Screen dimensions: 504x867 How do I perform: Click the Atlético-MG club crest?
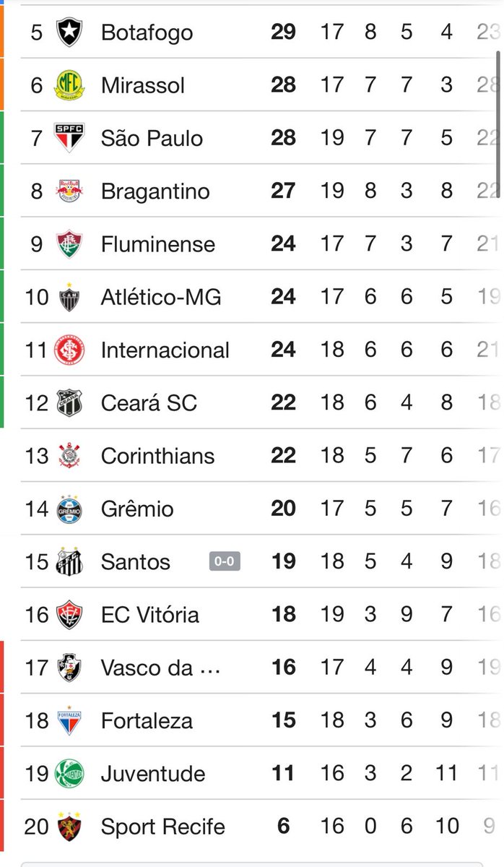tap(69, 297)
